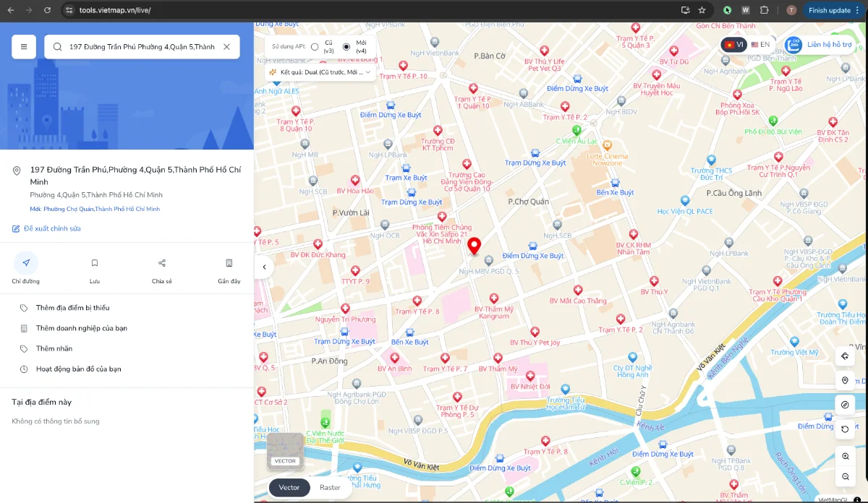This screenshot has height=503, width=868.
Task: Zoom in using the map zoom-in icon
Action: [x=845, y=456]
